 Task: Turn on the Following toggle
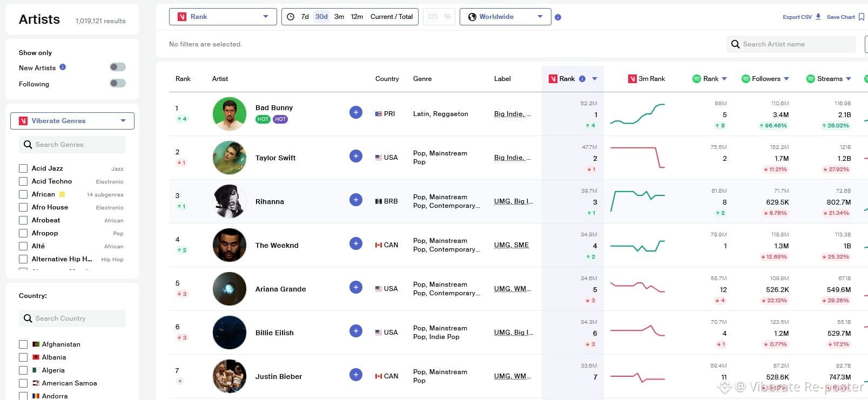point(118,83)
